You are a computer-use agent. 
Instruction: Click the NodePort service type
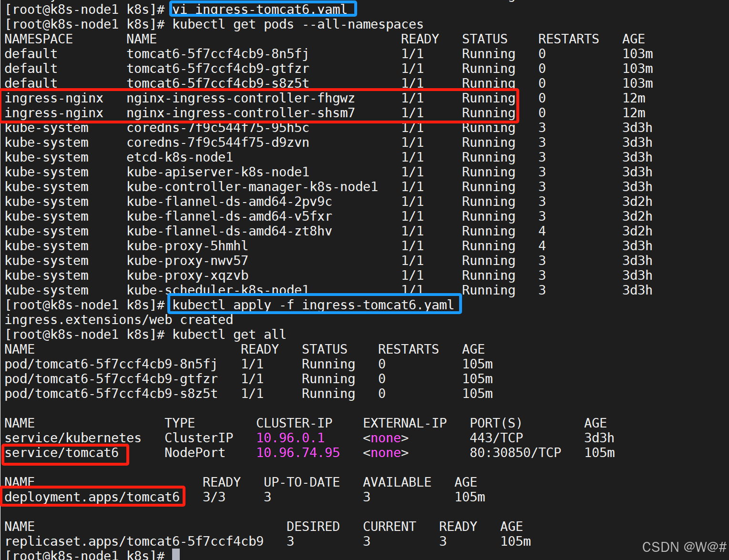point(195,453)
